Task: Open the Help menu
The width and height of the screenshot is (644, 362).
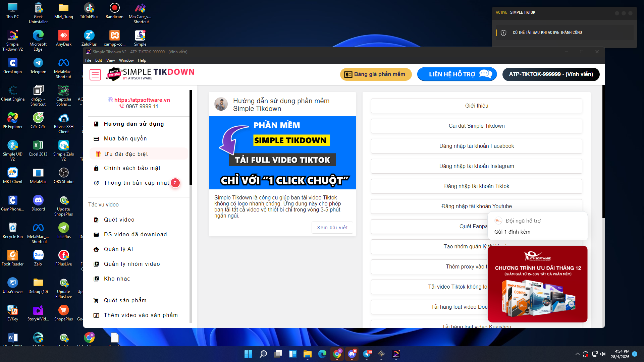Action: [x=142, y=60]
